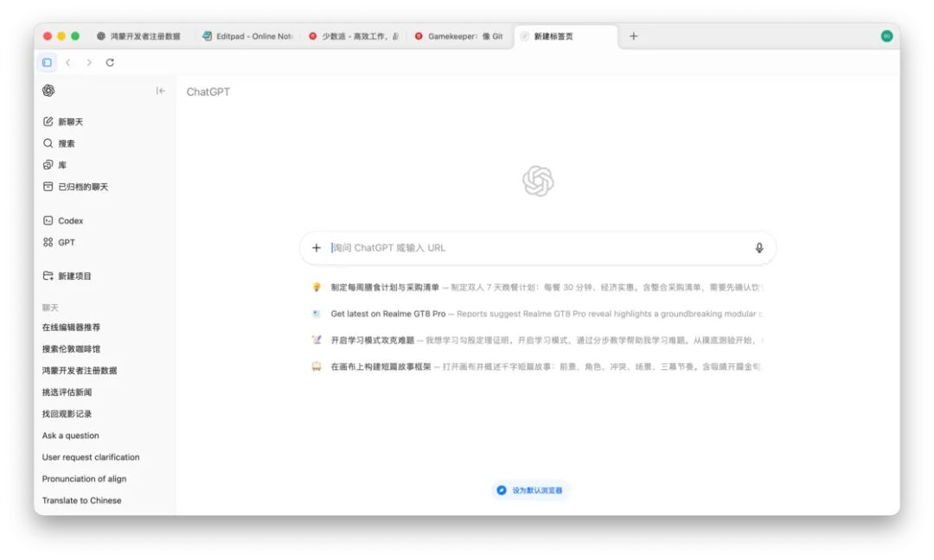Click the plus attach button in prompt box

(x=317, y=247)
